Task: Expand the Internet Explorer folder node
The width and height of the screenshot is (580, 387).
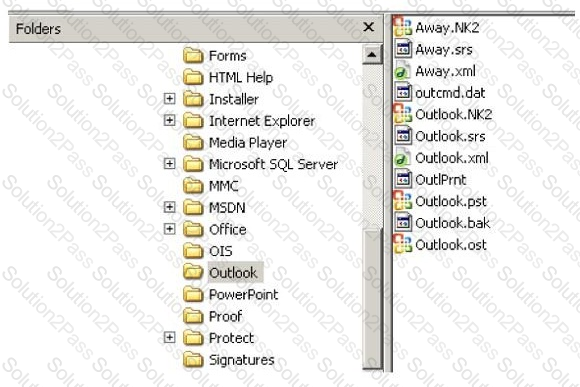Action: coord(169,120)
